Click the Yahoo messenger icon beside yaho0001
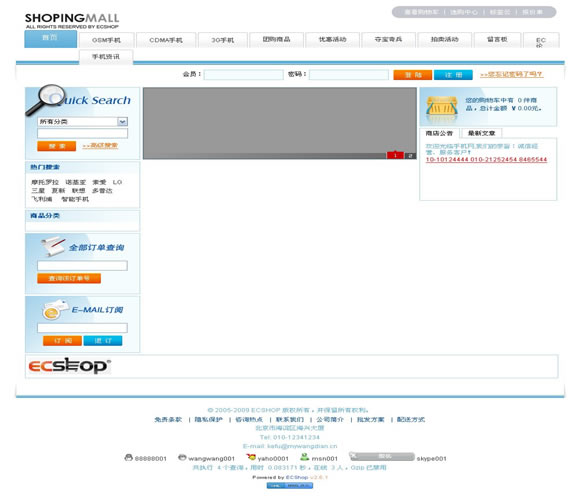The image size is (580, 500). click(251, 457)
